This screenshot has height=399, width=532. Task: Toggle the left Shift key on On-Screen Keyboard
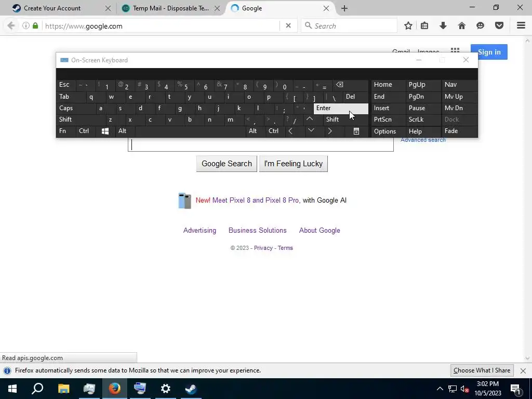[x=81, y=119]
